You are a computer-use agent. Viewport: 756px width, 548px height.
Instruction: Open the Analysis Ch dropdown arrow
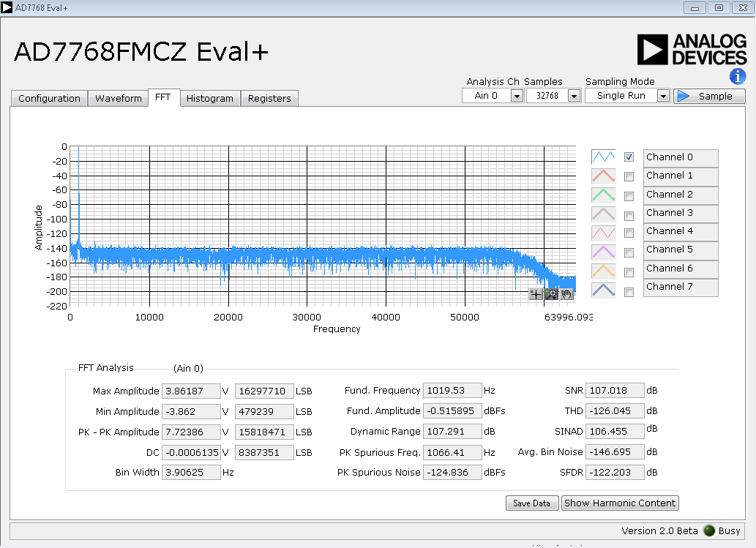click(517, 96)
